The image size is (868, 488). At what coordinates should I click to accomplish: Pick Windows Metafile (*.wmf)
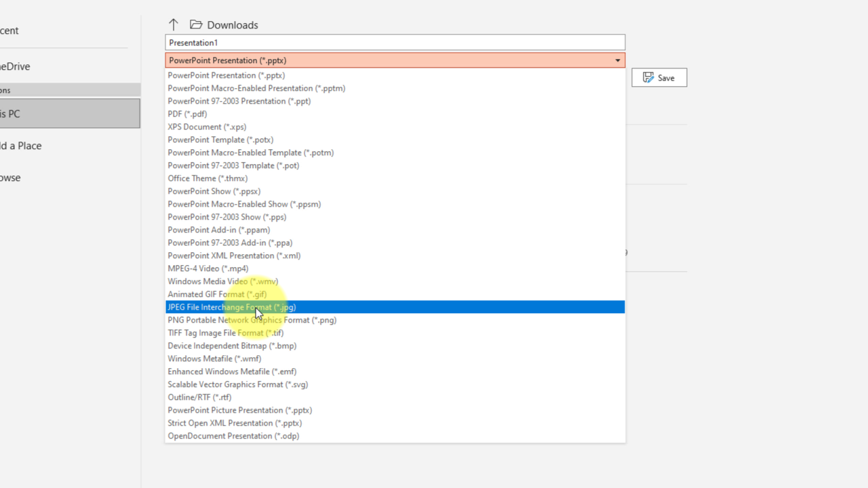tap(395, 359)
